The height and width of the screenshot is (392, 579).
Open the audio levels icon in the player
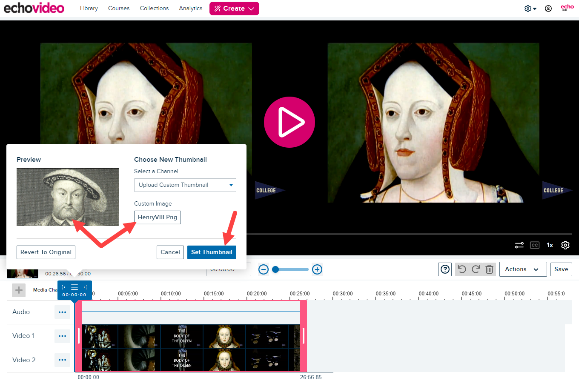[519, 245]
